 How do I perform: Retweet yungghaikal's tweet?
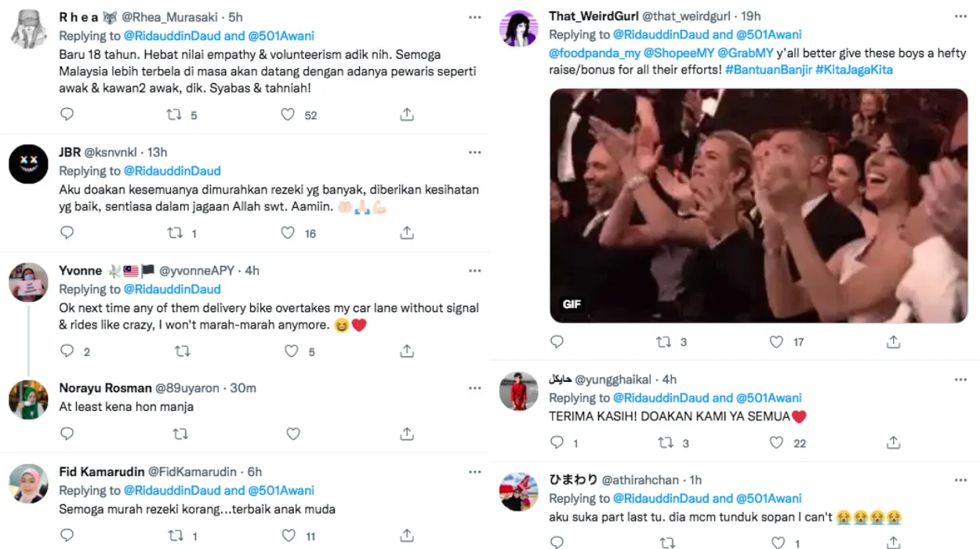666,443
